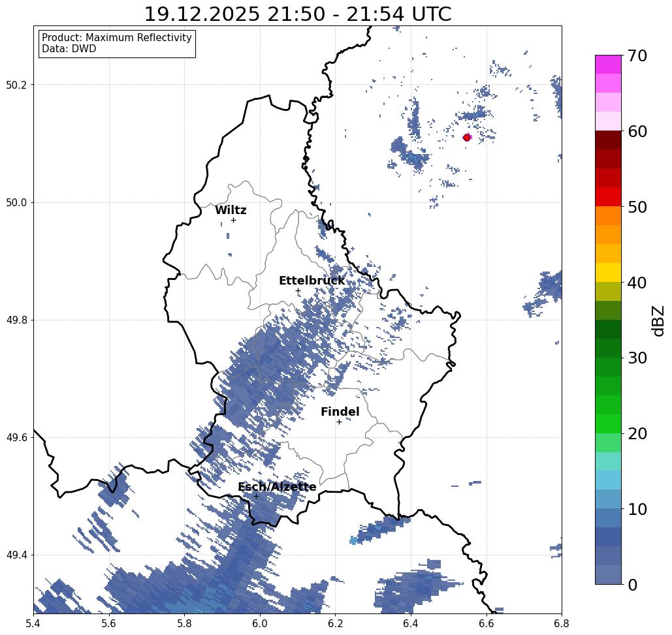
Task: Click the colorbar label '70'
Action: tap(637, 55)
